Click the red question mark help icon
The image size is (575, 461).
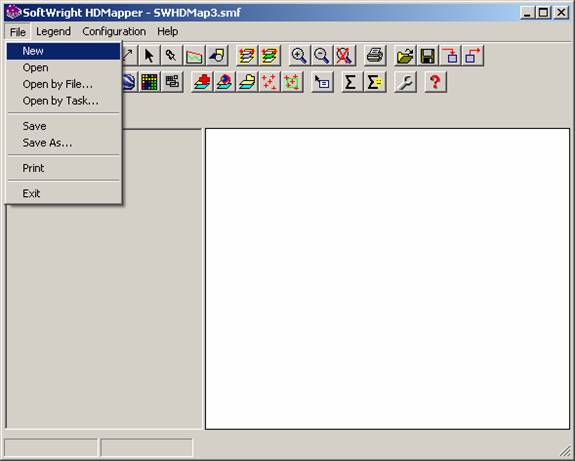[x=435, y=82]
